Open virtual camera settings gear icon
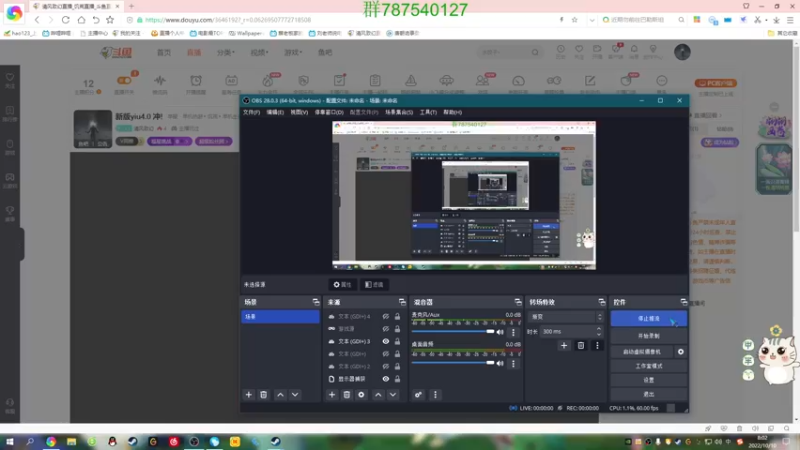Image resolution: width=800 pixels, height=450 pixels. [681, 352]
